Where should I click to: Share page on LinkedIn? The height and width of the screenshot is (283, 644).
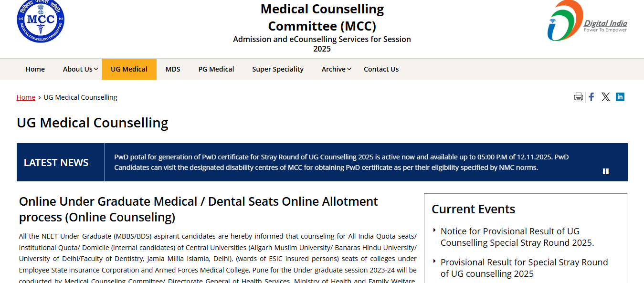tap(620, 97)
